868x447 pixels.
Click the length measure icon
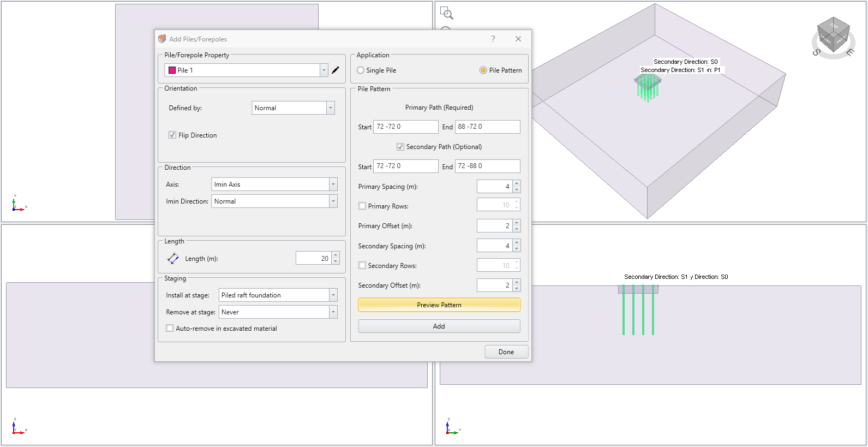coord(173,258)
